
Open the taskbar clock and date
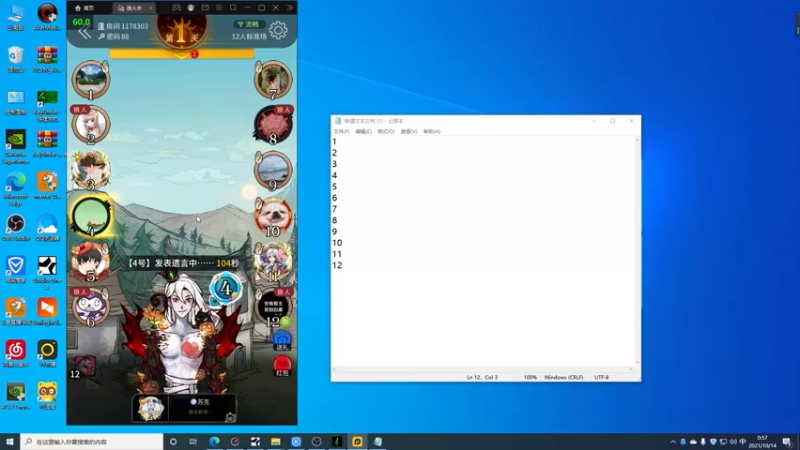click(x=762, y=442)
